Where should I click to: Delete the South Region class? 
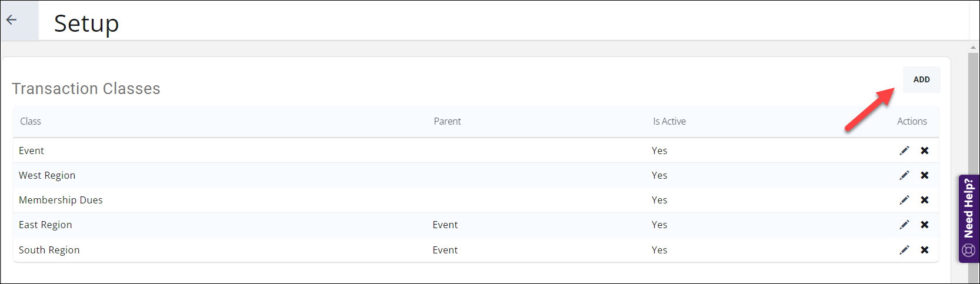[925, 250]
